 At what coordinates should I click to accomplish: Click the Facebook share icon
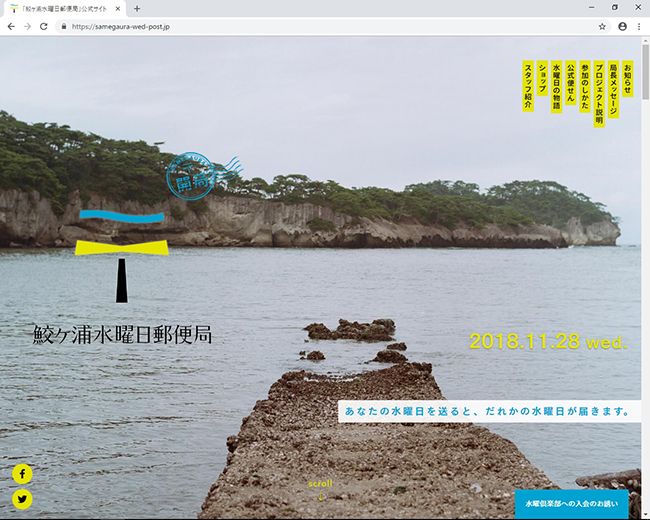click(22, 473)
